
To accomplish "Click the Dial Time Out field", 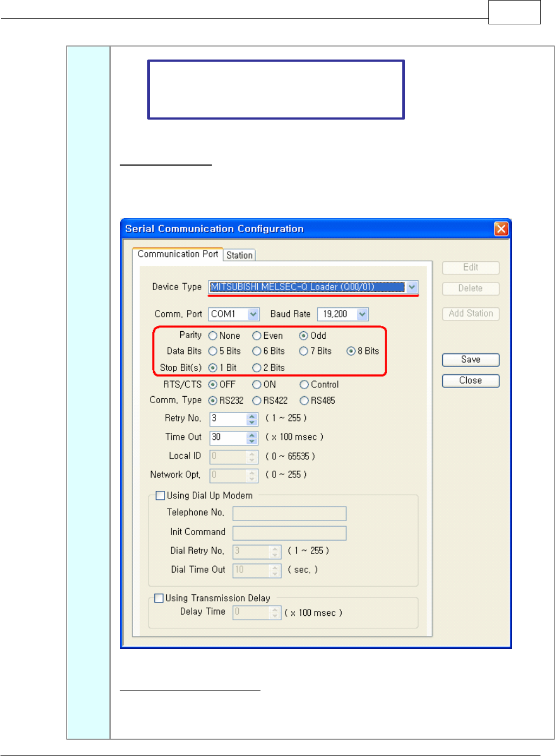I will tap(257, 571).
